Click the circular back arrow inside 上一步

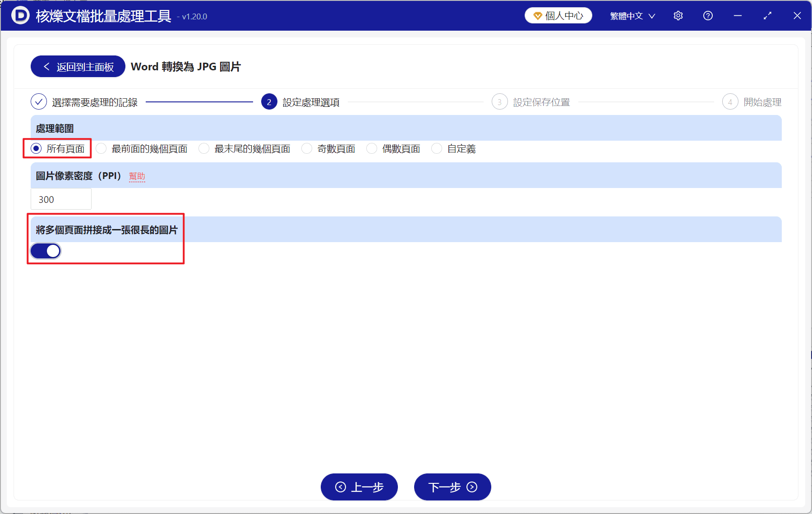tap(341, 487)
